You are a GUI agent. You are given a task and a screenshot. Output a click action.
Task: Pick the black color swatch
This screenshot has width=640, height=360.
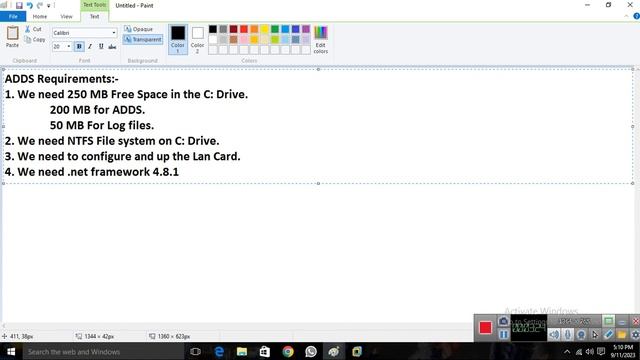(213, 29)
